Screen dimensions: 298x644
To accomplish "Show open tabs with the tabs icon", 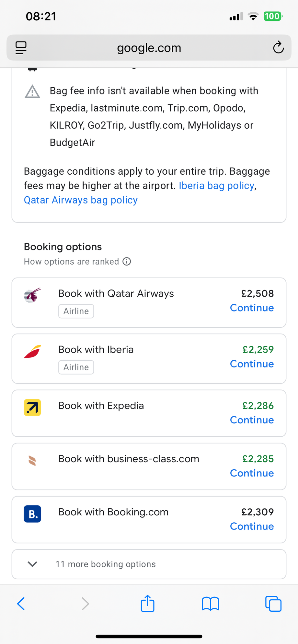I will click(273, 604).
